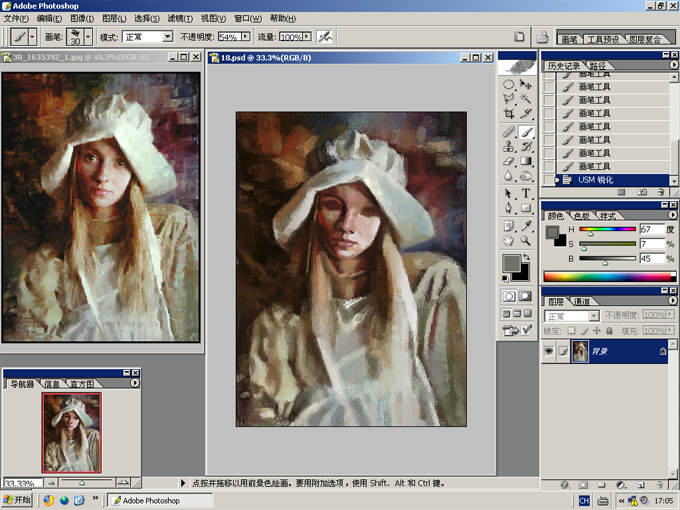Select the Zoom tool
Viewport: 680px width, 510px height.
coord(526,240)
